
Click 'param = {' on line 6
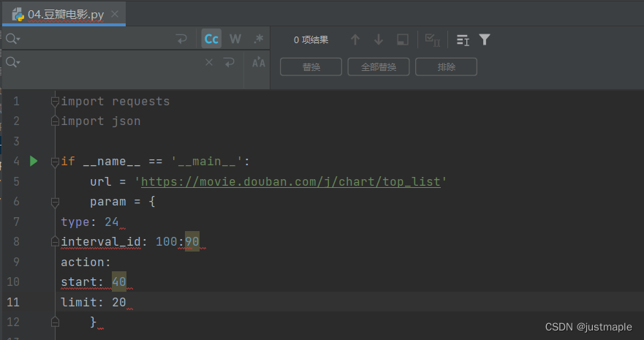pyautogui.click(x=122, y=202)
